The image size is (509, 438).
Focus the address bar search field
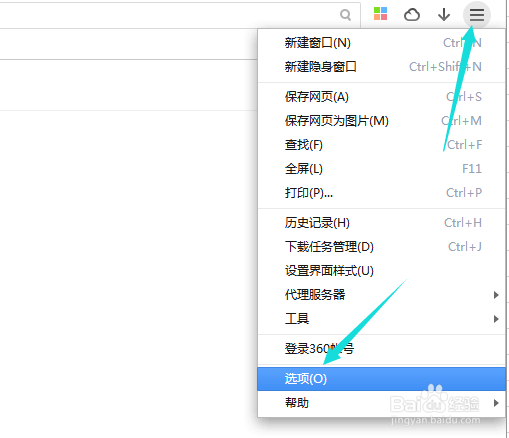[180, 15]
